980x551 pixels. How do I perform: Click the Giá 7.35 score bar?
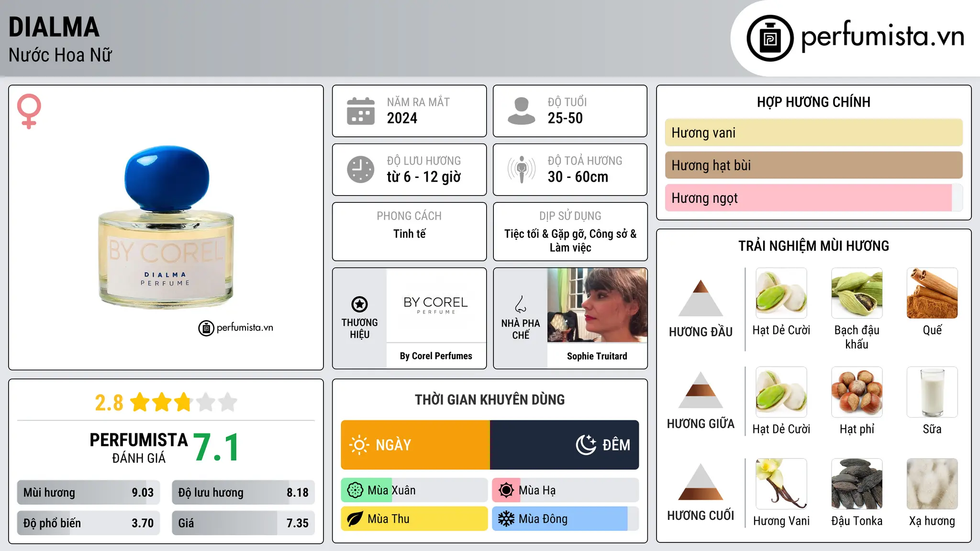tap(244, 523)
